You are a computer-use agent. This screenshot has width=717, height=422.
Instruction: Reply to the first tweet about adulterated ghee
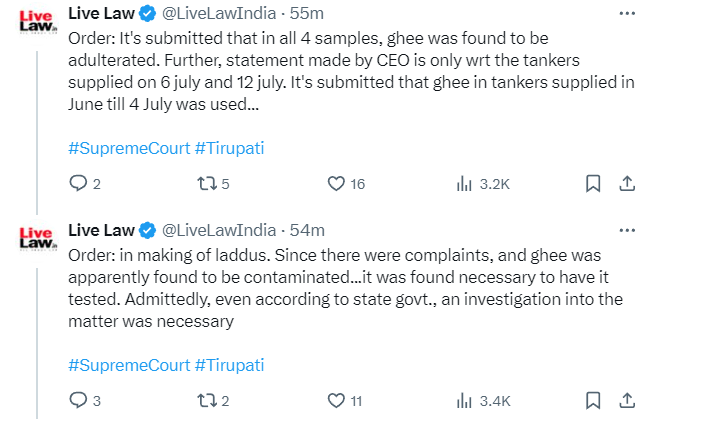(x=79, y=184)
